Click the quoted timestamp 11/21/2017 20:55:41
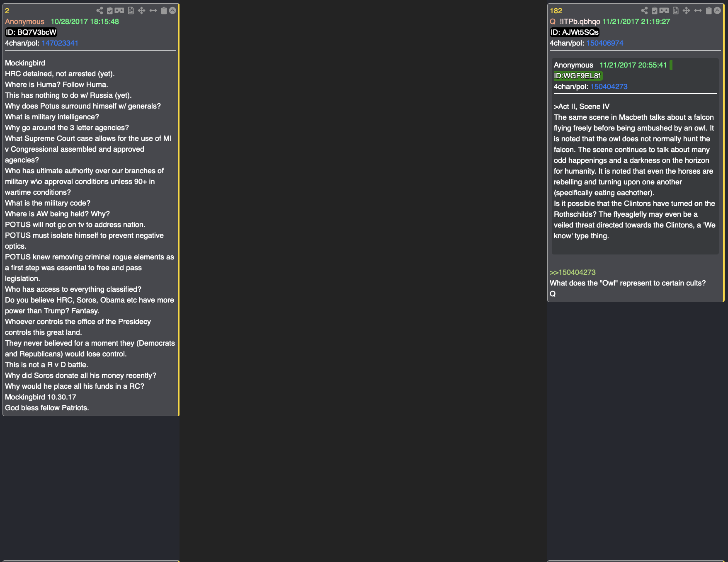 633,65
